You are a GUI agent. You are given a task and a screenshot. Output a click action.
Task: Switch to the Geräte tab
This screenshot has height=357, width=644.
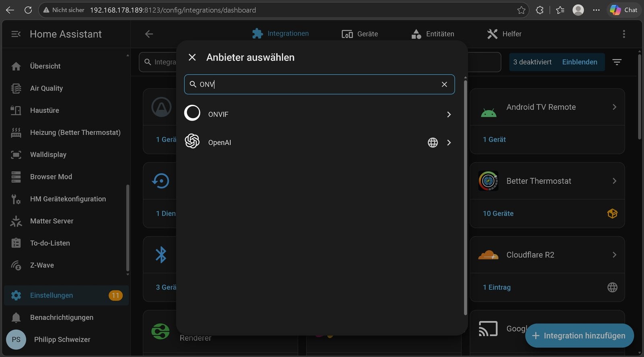tap(359, 34)
